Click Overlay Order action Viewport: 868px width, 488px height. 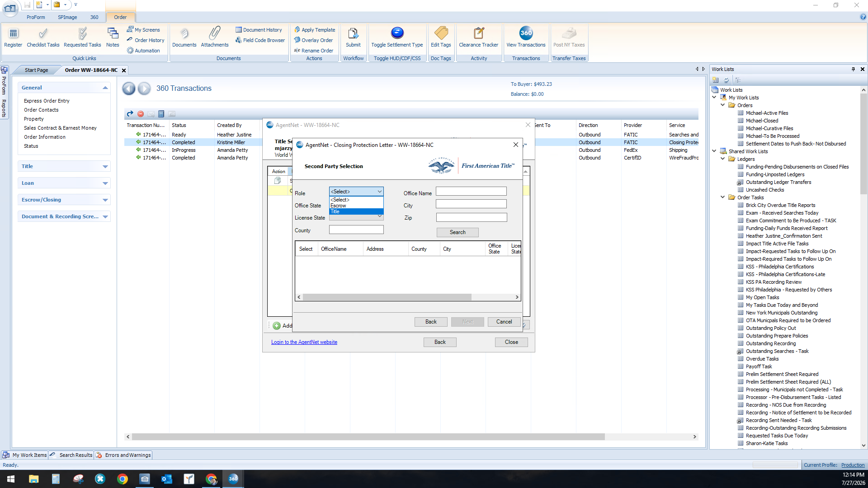coord(314,40)
